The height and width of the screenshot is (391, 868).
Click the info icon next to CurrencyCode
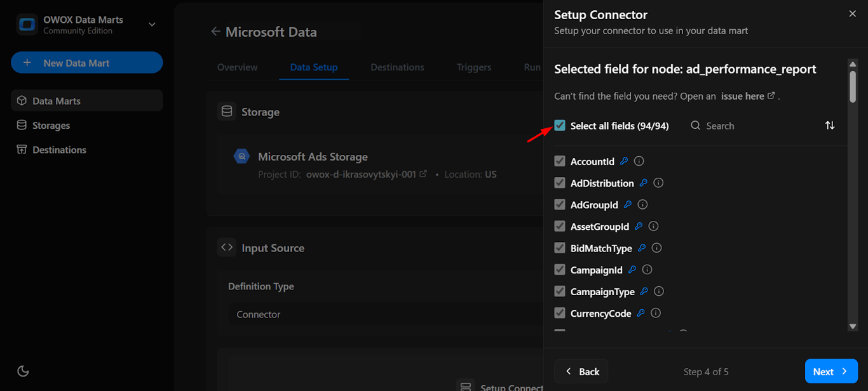click(656, 313)
